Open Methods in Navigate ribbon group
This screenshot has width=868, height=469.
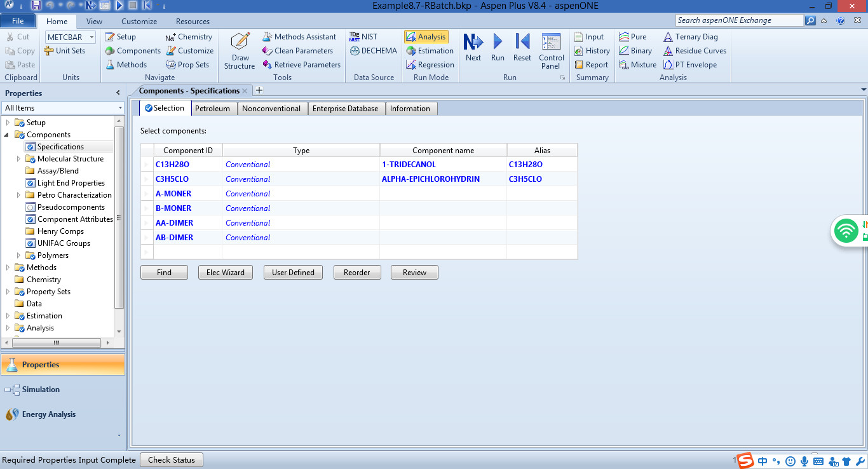(125, 65)
